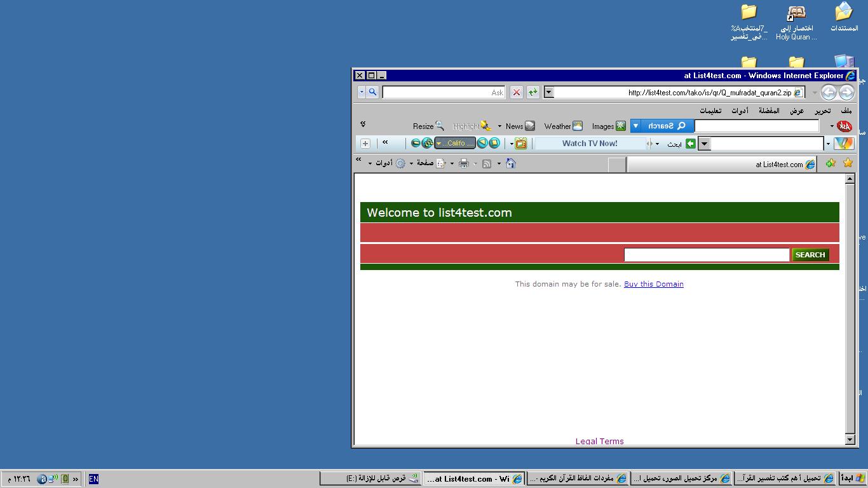Click the green SEARCH button on page

[x=810, y=255]
